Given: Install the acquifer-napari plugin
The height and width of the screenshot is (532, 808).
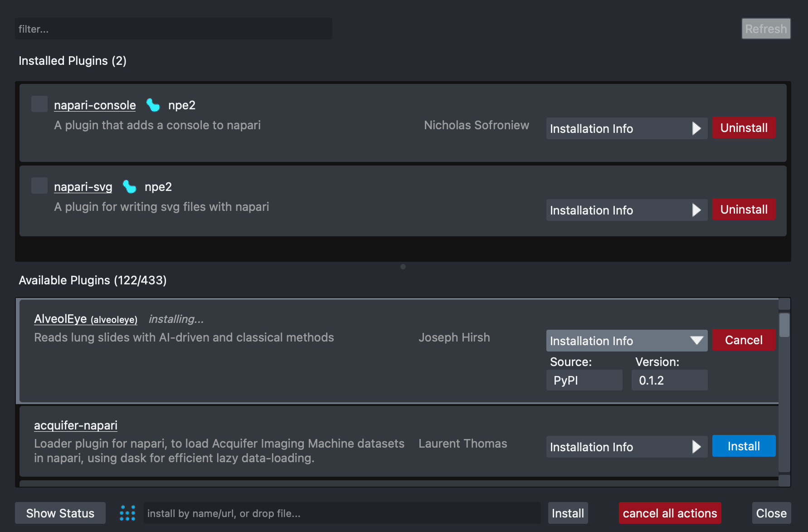Looking at the screenshot, I should click(x=744, y=446).
